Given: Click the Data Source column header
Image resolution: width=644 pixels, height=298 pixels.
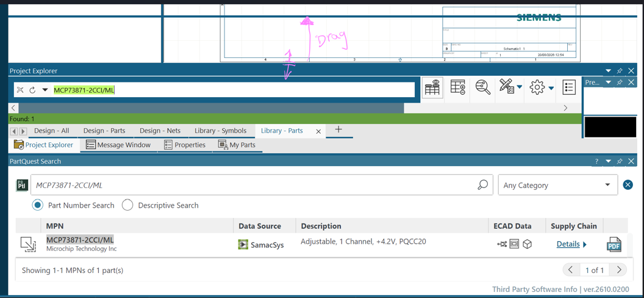Looking at the screenshot, I should pyautogui.click(x=260, y=226).
